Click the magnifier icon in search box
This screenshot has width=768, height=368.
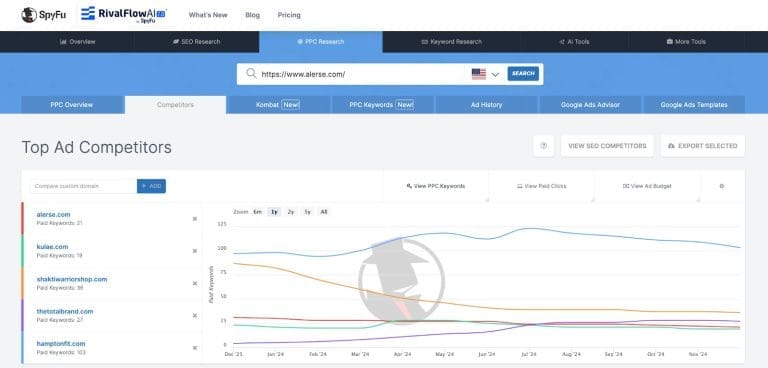pyautogui.click(x=251, y=74)
